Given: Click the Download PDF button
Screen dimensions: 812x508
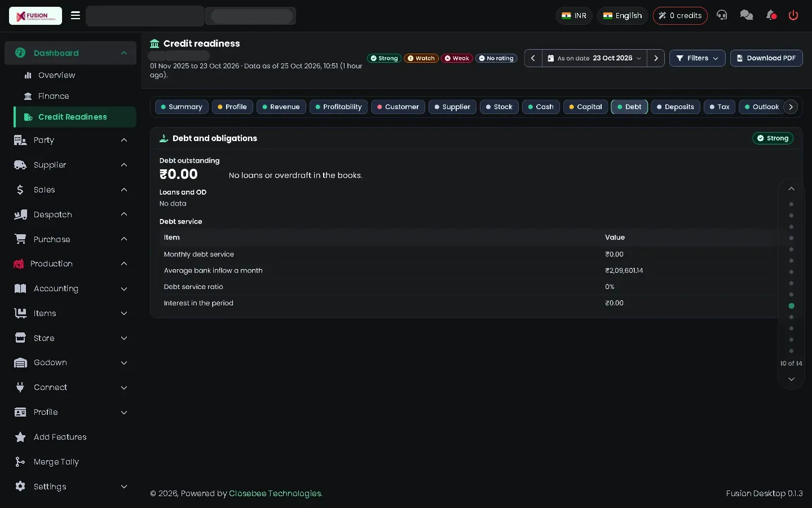Looking at the screenshot, I should [766, 58].
